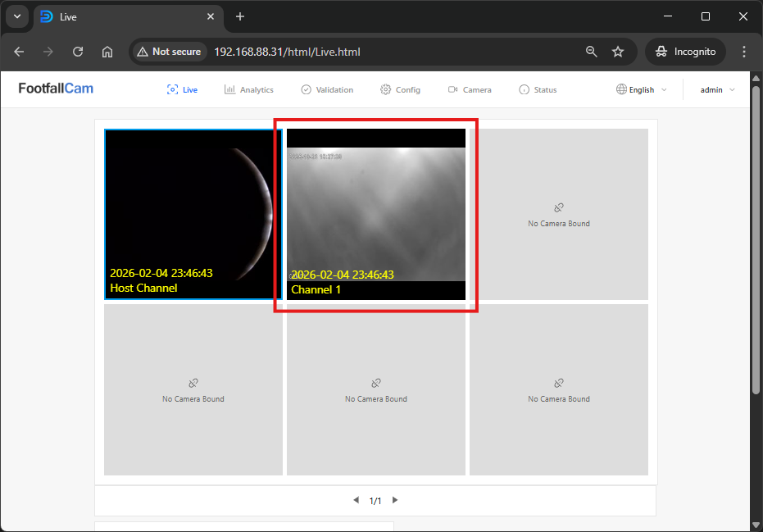Select the Host Channel video feed

193,214
